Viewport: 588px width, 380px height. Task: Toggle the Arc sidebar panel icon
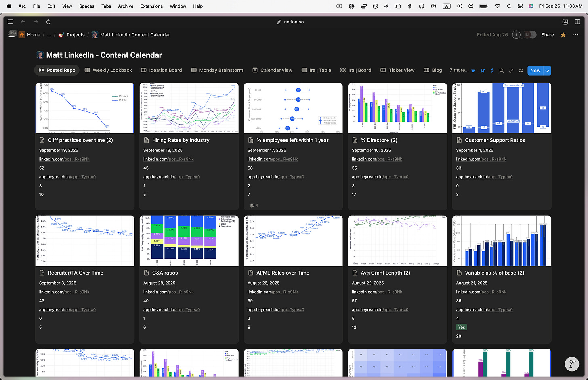(10, 22)
